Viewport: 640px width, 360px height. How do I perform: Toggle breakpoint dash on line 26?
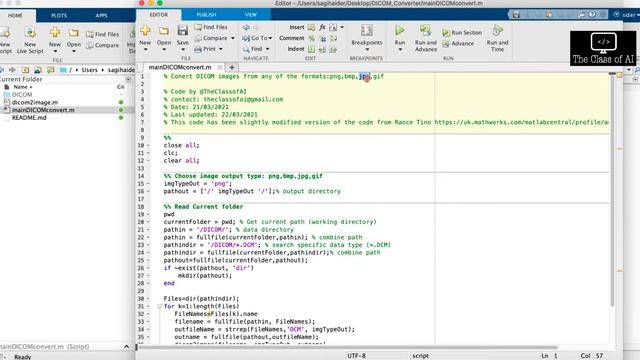pyautogui.click(x=148, y=268)
